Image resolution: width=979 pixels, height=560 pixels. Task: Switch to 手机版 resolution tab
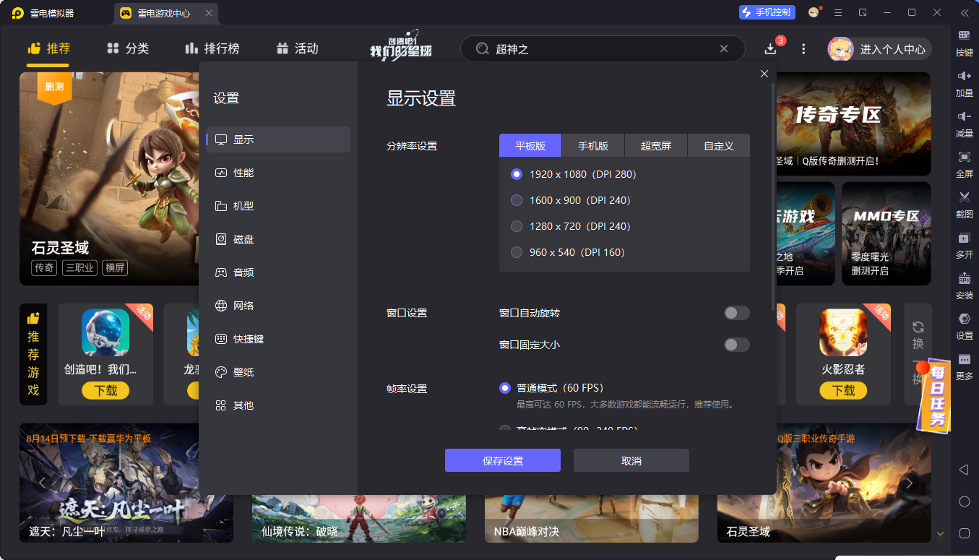point(593,145)
